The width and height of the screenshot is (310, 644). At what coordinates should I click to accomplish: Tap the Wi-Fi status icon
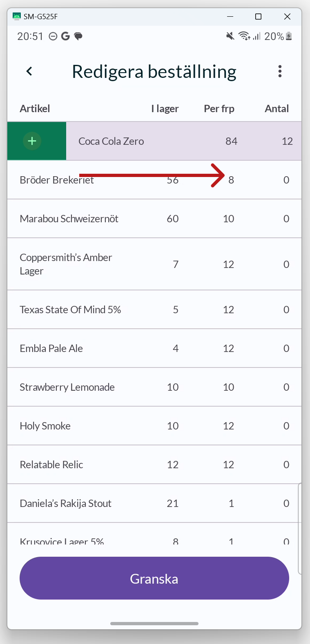click(x=244, y=36)
